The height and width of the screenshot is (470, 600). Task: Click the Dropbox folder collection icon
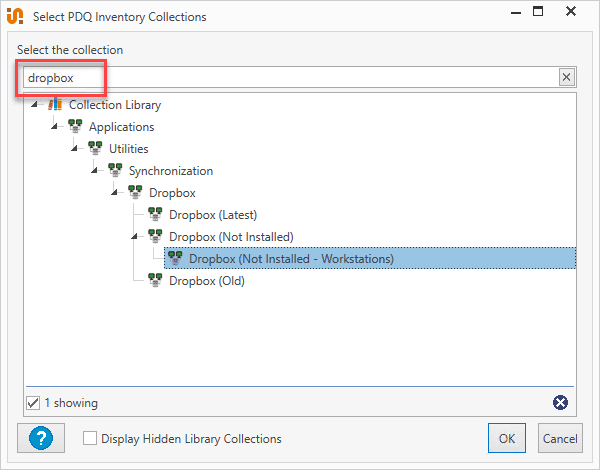pos(135,192)
